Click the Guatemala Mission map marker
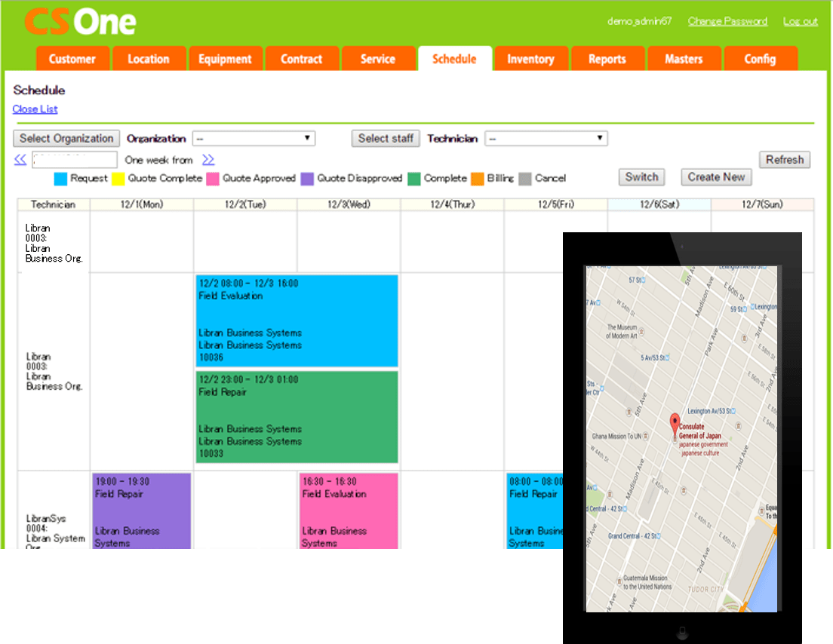This screenshot has width=833, height=644. coord(619,581)
